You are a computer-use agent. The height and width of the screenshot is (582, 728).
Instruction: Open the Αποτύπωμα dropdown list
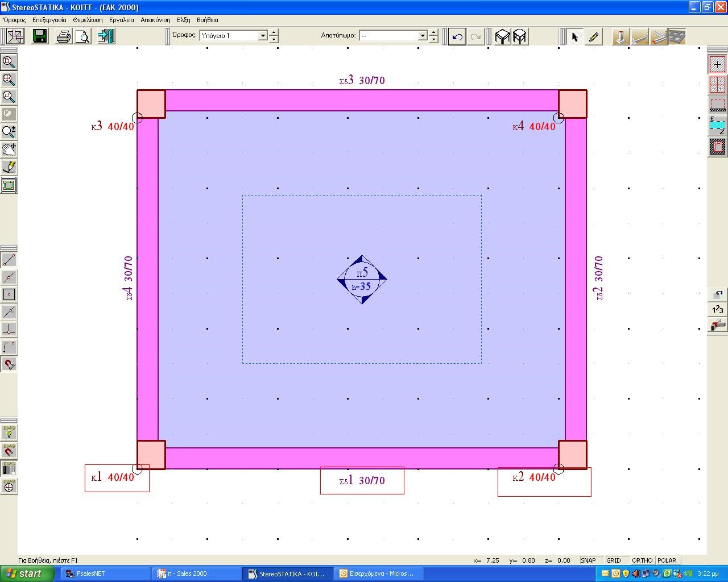click(x=423, y=36)
